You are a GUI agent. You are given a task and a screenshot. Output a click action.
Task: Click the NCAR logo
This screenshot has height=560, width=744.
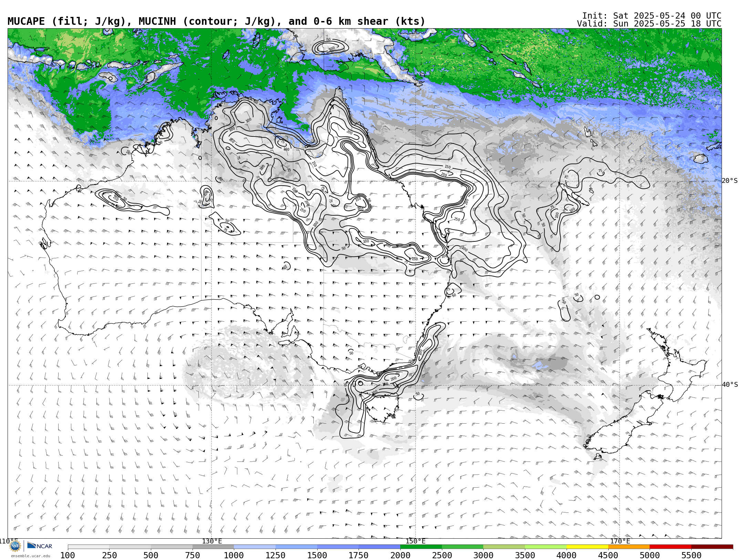40,546
